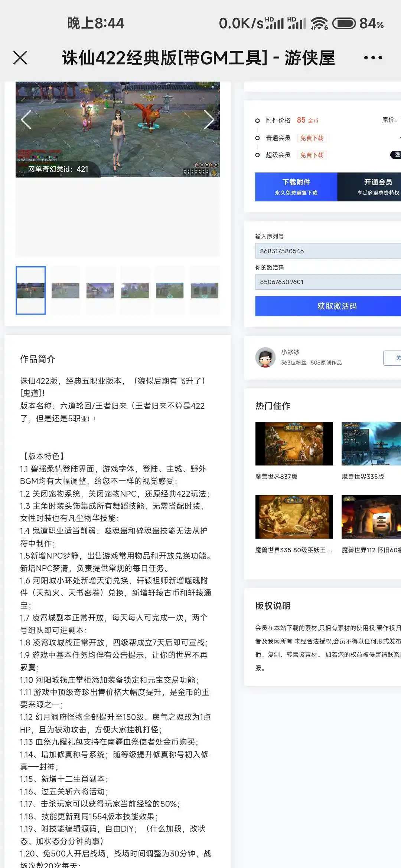Viewport: 401px width, 868px height.
Task: Tap 免费下载 tag beside 超级会员
Action: [x=312, y=155]
